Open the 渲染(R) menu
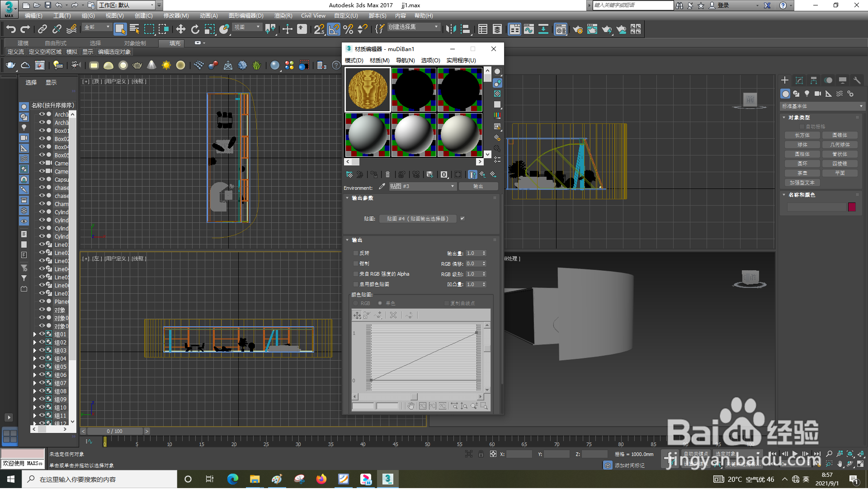The height and width of the screenshot is (489, 868). point(283,16)
